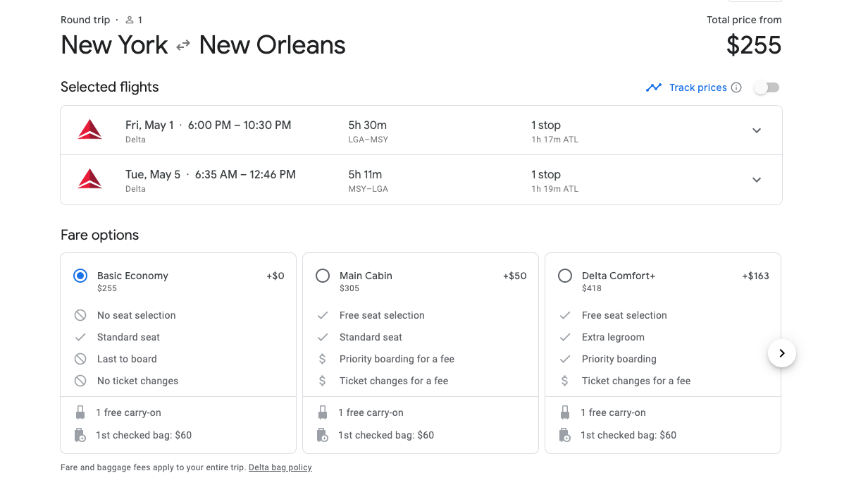
Task: Click the passenger count person icon
Action: click(130, 20)
